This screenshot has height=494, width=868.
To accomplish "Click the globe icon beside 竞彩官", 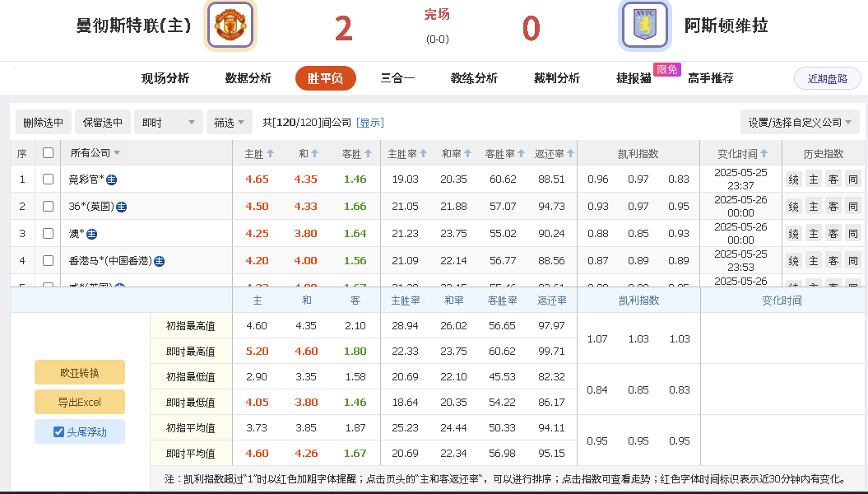I will [110, 178].
